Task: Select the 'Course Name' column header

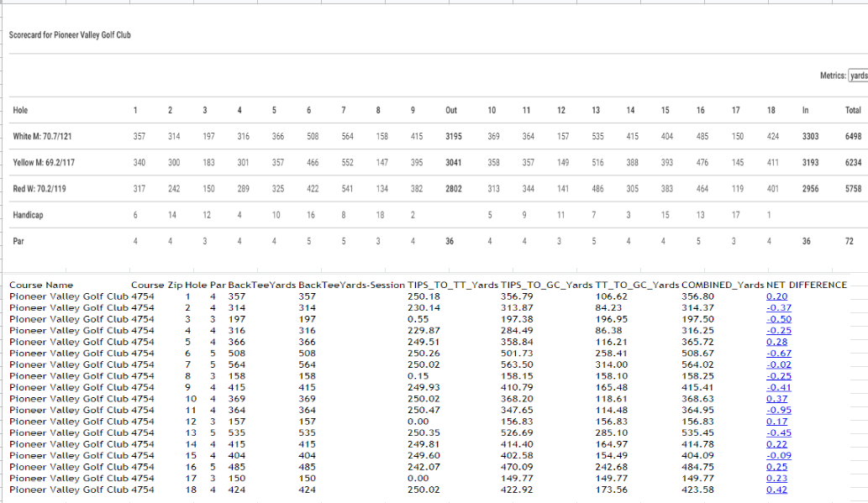Action: pyautogui.click(x=41, y=285)
